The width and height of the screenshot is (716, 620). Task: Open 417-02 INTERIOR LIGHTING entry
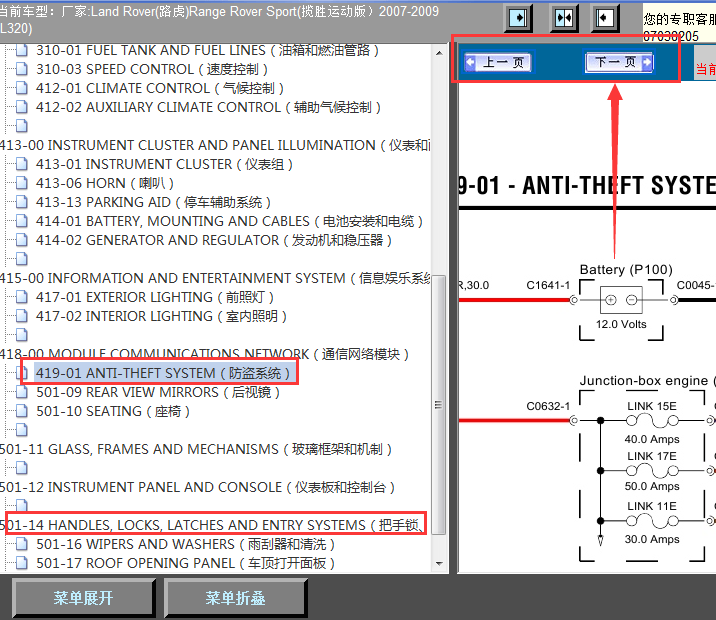click(161, 316)
